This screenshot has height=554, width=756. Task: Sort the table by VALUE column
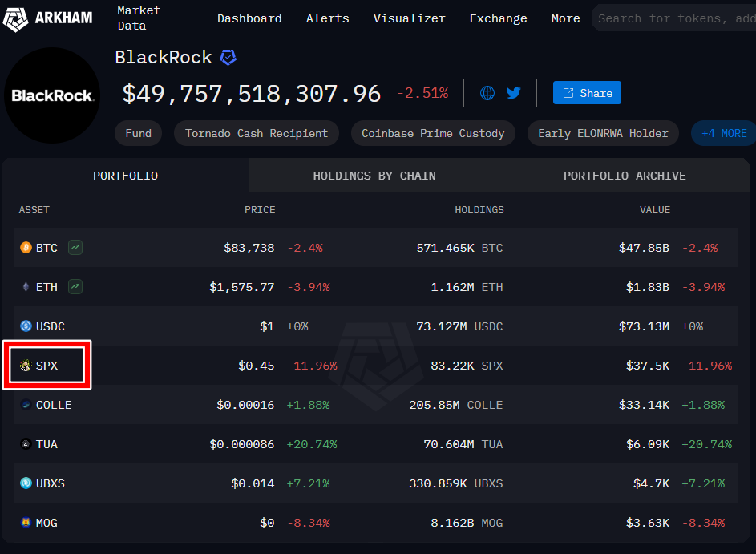point(654,210)
